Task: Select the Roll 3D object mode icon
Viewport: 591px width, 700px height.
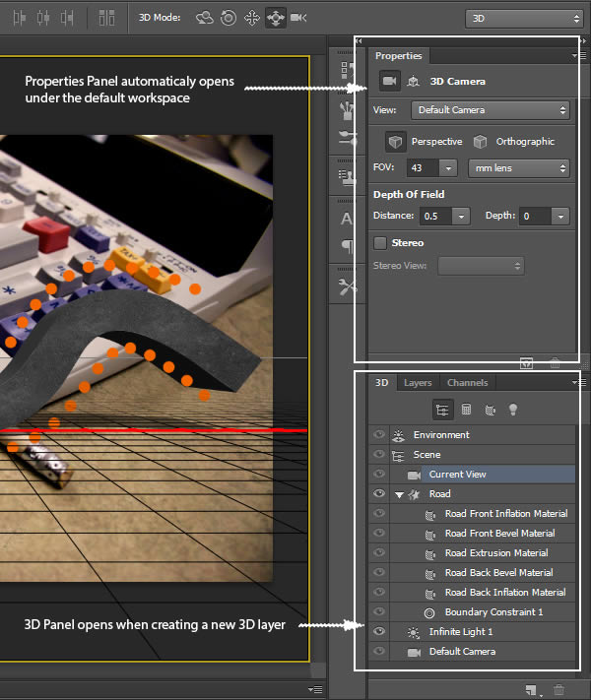Action: tap(229, 18)
